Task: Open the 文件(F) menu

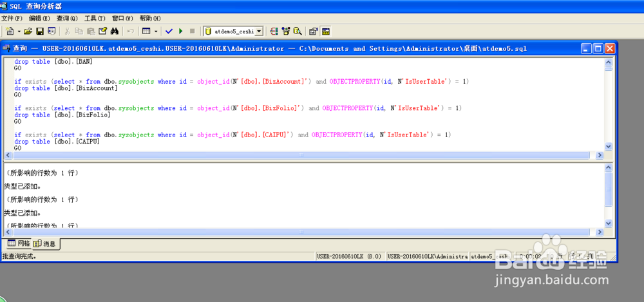Action: (12, 19)
